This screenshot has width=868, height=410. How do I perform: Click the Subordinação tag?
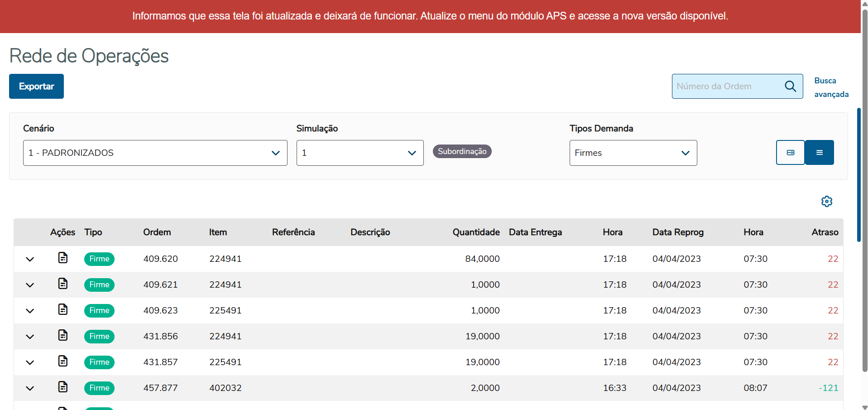[x=462, y=151]
